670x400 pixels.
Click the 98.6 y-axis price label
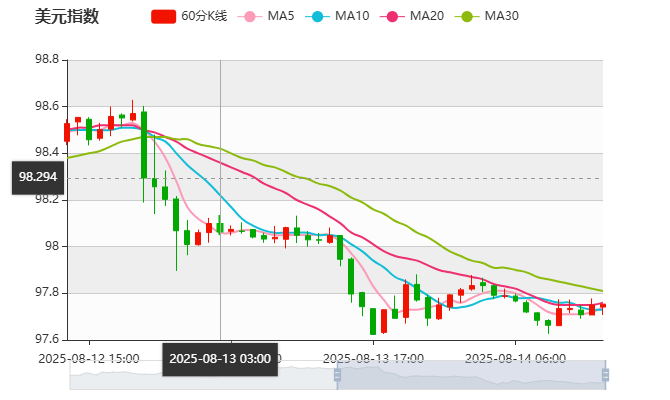pos(47,106)
